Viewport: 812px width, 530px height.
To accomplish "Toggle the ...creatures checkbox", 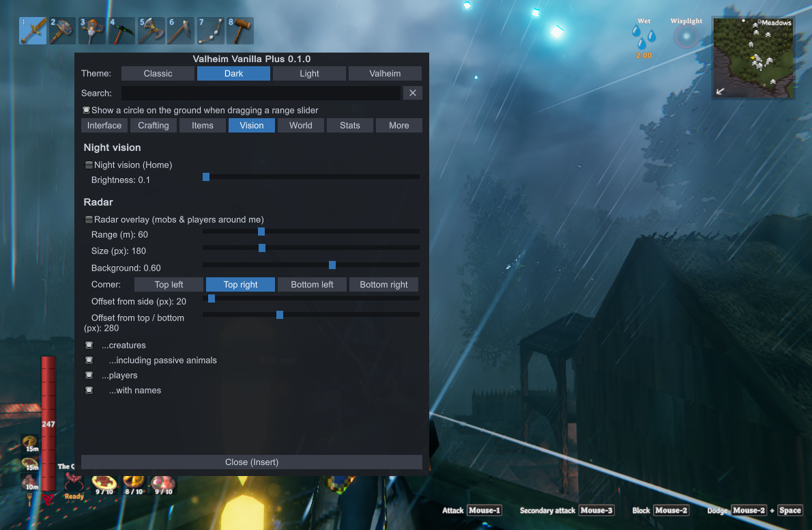I will [x=89, y=345].
